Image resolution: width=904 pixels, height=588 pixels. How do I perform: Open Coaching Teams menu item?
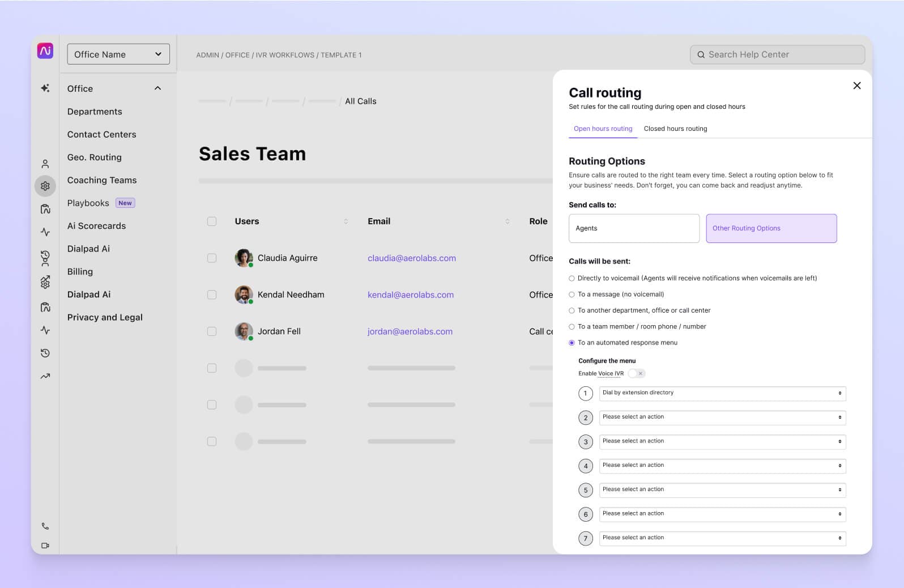(x=102, y=180)
